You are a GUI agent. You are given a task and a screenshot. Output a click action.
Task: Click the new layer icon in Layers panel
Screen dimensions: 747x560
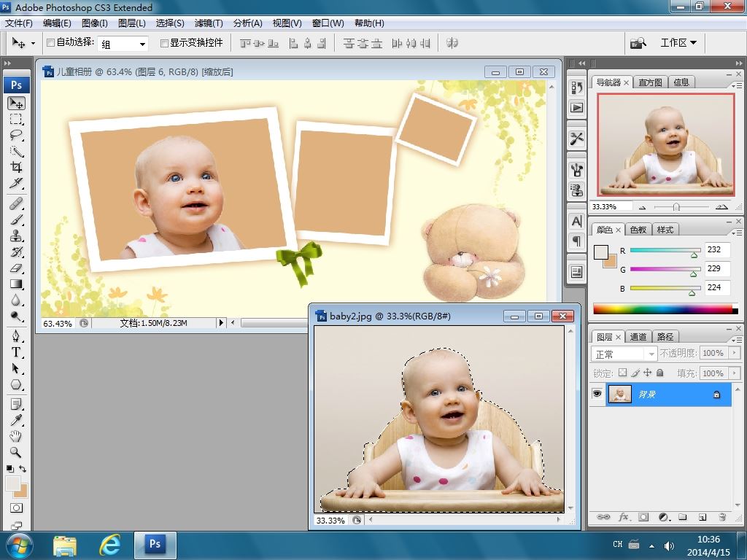tap(702, 517)
